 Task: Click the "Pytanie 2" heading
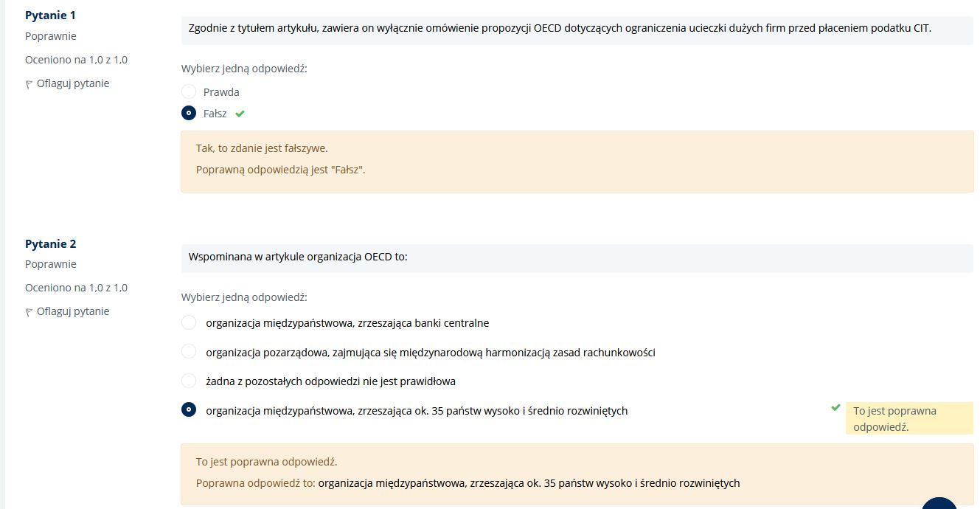tap(51, 244)
